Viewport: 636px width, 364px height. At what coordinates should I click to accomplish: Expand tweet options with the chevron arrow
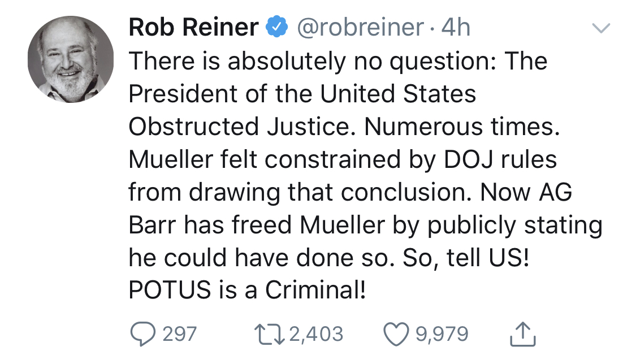(601, 28)
